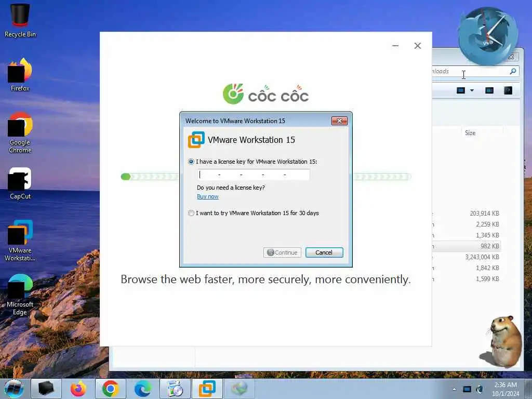Select the 203,914 KB file row
This screenshot has height=399, width=532.
[467, 214]
